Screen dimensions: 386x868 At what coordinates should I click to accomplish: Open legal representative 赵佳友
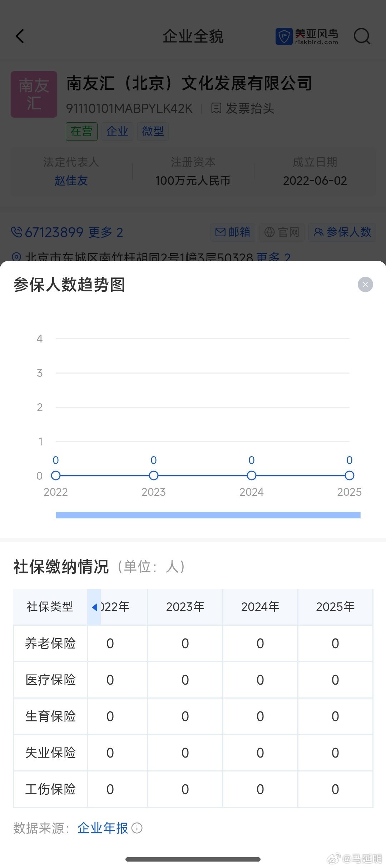point(71,181)
